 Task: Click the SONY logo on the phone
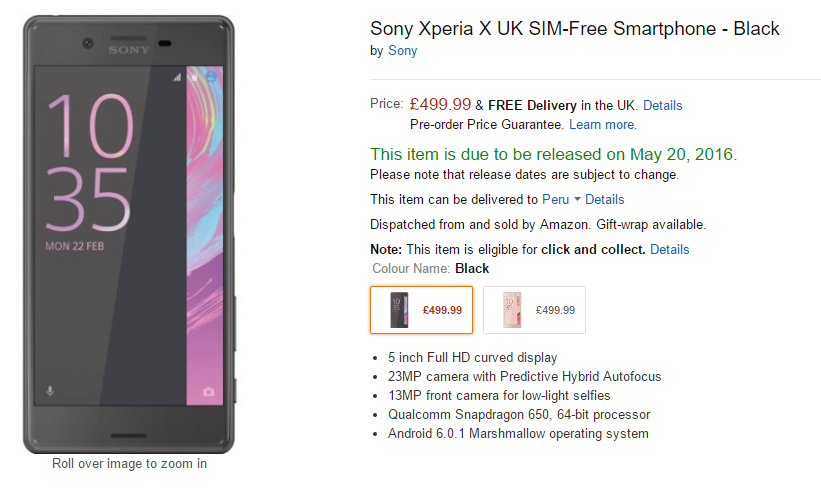(129, 50)
